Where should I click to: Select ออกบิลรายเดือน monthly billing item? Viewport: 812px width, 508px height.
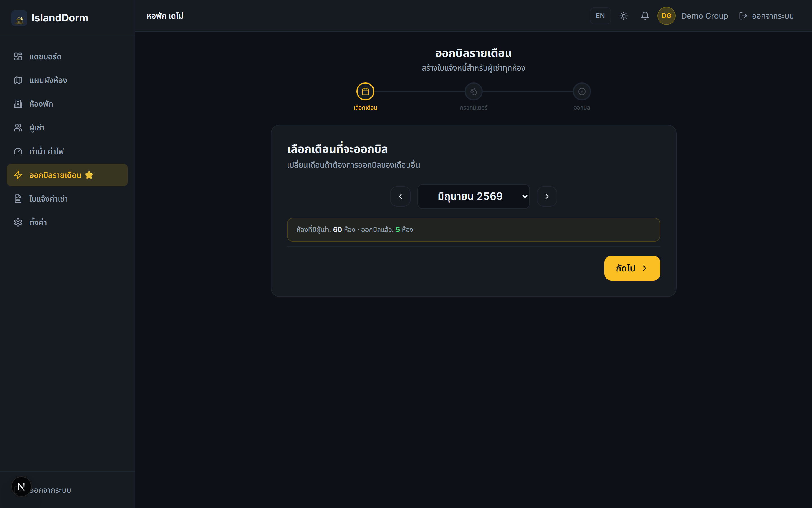(67, 175)
